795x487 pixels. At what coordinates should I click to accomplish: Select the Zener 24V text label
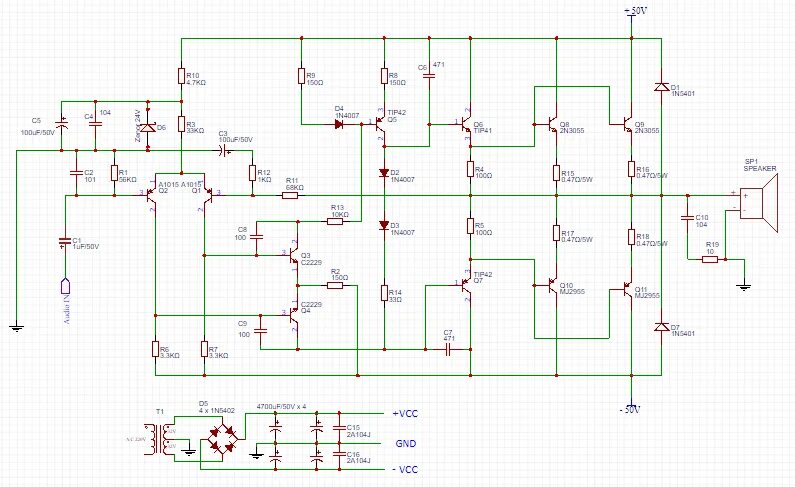(x=137, y=125)
